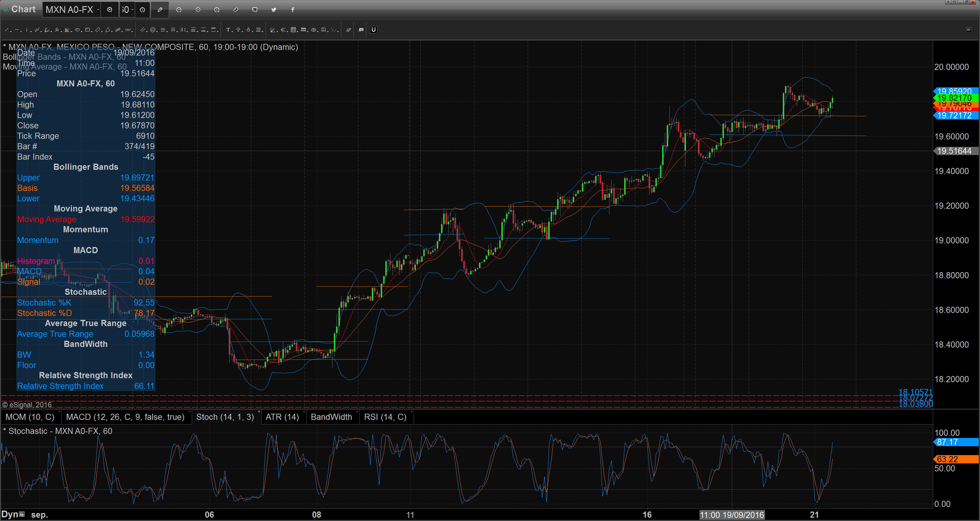This screenshot has width=980, height=521.
Task: Switch to the MOM (10, C) tab
Action: (30, 417)
